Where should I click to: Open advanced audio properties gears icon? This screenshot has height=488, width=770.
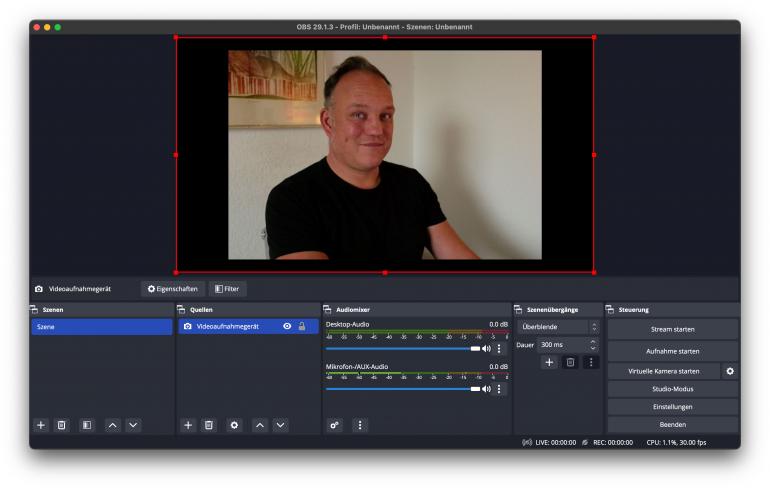(x=336, y=425)
